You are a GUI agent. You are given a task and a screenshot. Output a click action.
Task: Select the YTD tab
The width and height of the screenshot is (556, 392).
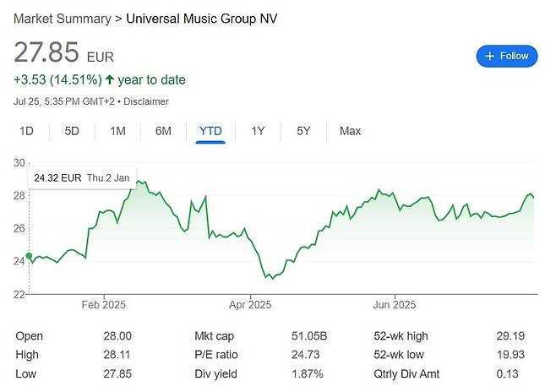point(210,131)
